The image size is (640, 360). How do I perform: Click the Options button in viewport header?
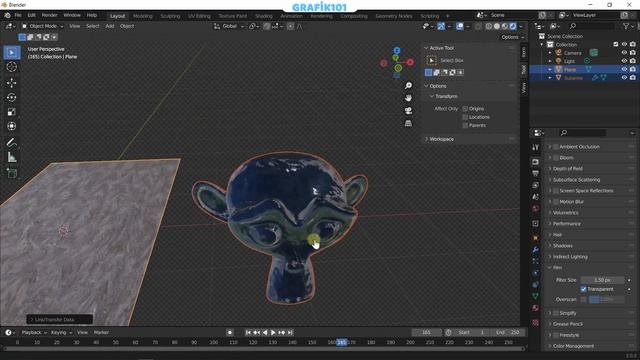pos(512,37)
